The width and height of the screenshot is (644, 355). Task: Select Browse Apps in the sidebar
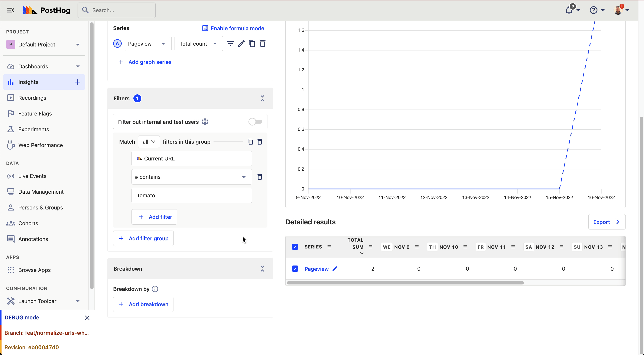tap(35, 270)
